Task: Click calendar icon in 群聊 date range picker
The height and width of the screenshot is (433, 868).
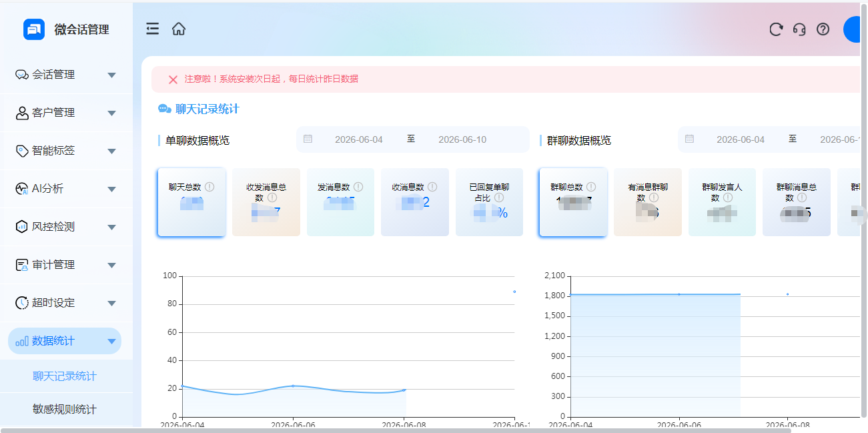Action: pos(689,139)
